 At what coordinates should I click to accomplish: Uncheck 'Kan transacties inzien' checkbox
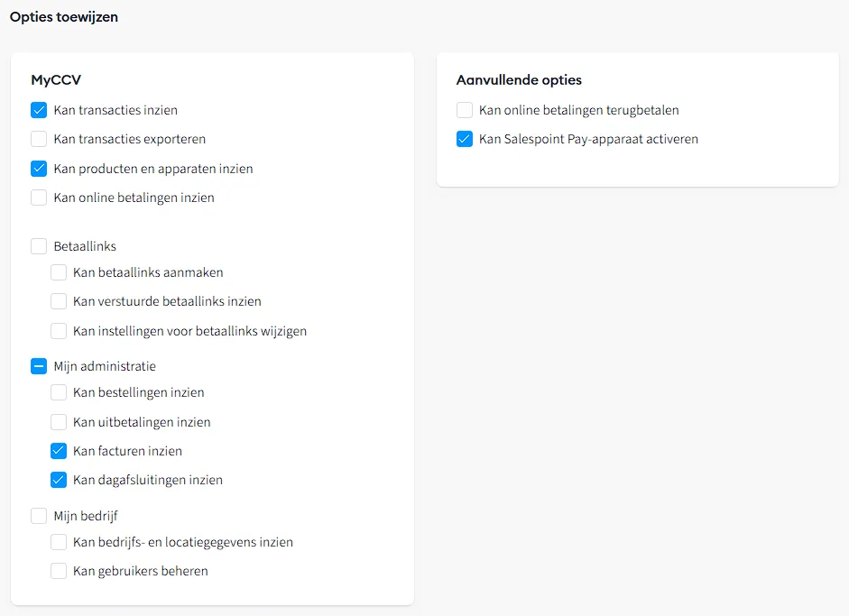coord(39,110)
